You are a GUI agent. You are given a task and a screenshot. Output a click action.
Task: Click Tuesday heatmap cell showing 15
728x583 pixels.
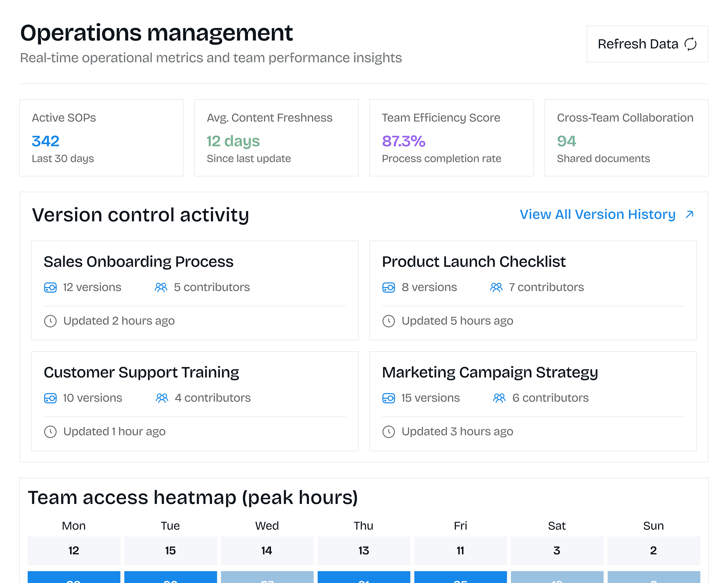pos(170,551)
